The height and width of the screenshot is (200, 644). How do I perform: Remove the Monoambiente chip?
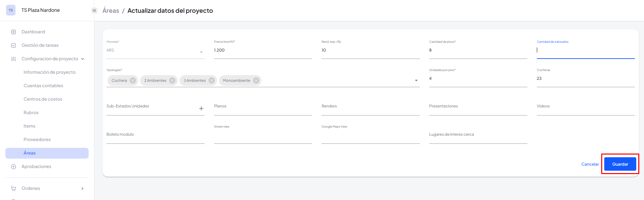256,80
